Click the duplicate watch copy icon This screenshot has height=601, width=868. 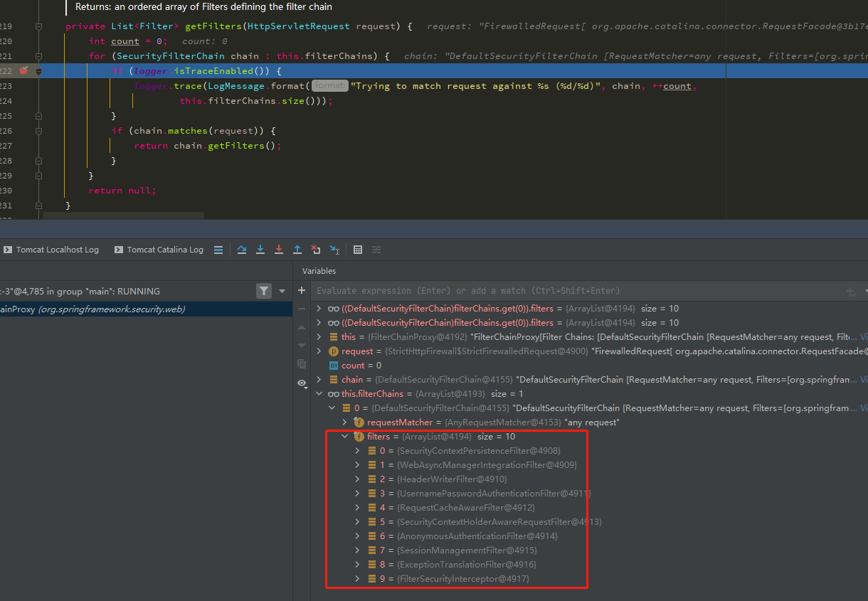[x=302, y=363]
